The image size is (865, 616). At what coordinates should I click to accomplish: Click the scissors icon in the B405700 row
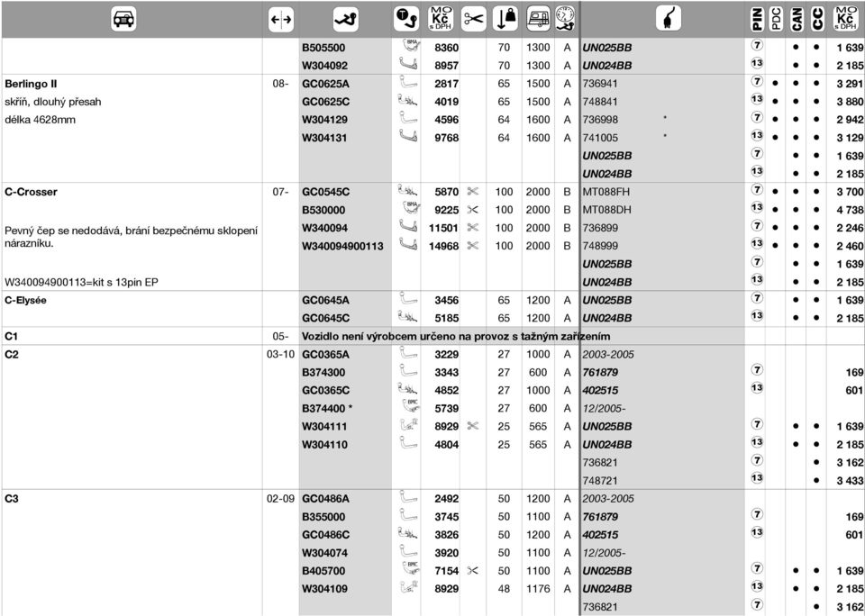point(473,570)
